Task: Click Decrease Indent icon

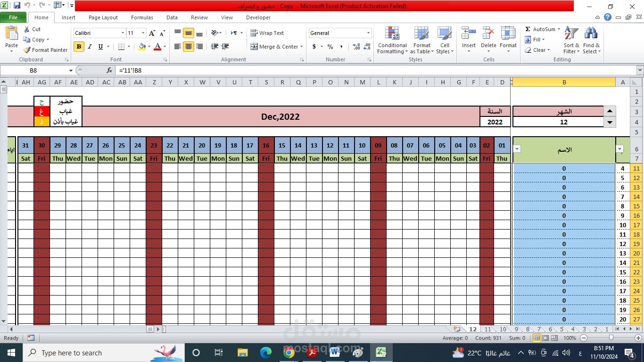Action: coord(215,47)
